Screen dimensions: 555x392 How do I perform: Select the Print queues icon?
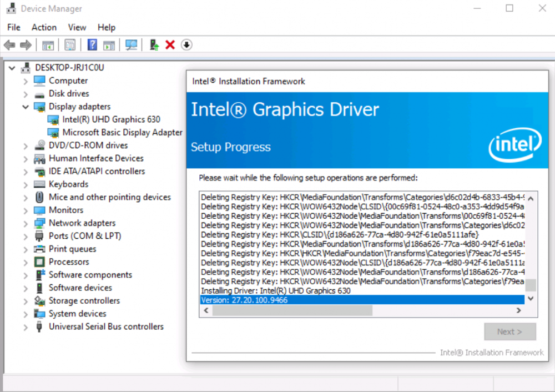point(39,249)
